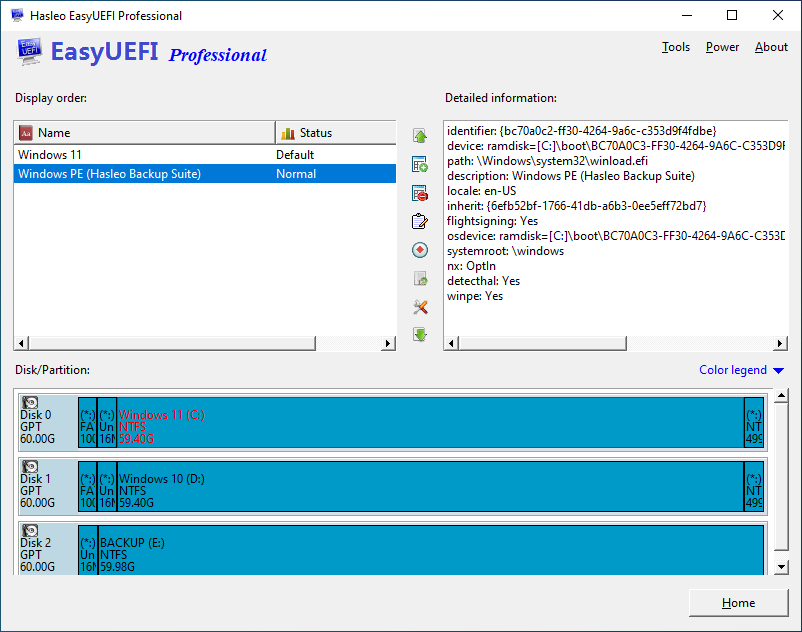Click the boot list horizontal scrollbar thumb
This screenshot has height=632, width=802.
pos(171,343)
